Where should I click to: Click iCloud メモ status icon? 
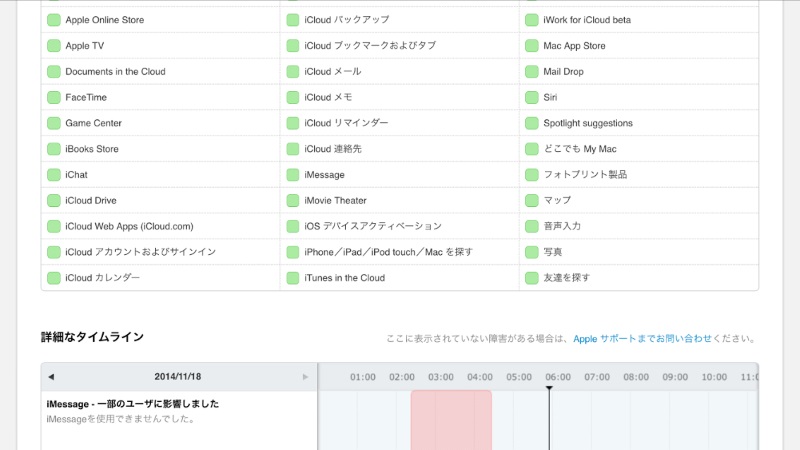pos(292,97)
